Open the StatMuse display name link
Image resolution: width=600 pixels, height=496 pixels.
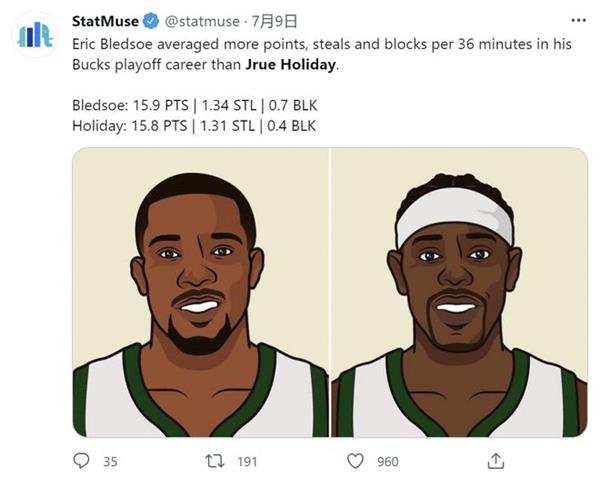(105, 21)
